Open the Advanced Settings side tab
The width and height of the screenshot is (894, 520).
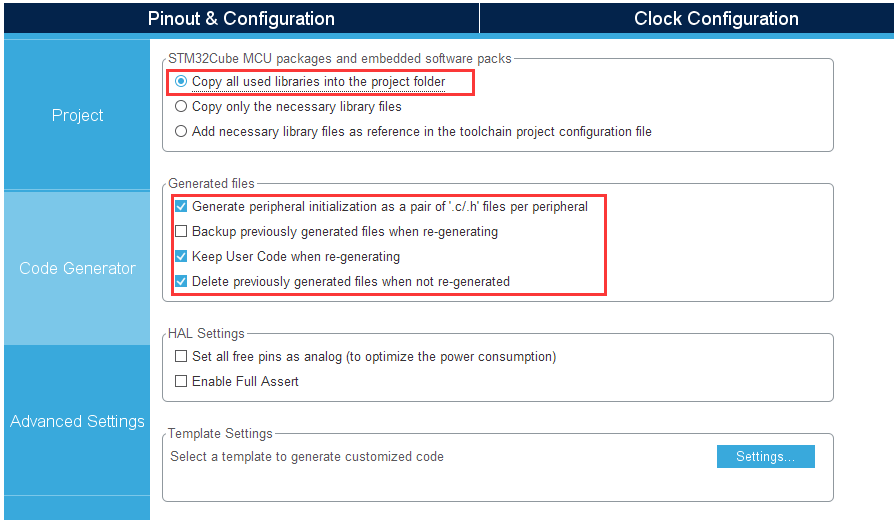click(77, 421)
